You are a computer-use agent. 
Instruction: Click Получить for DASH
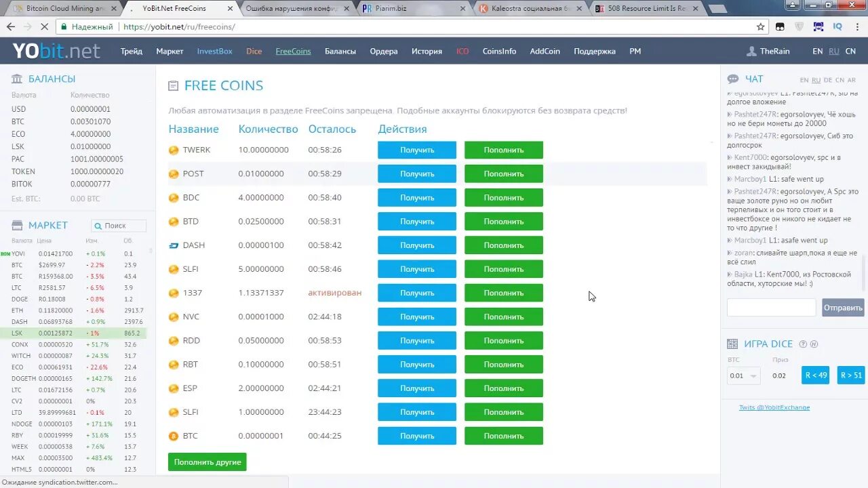(x=417, y=245)
